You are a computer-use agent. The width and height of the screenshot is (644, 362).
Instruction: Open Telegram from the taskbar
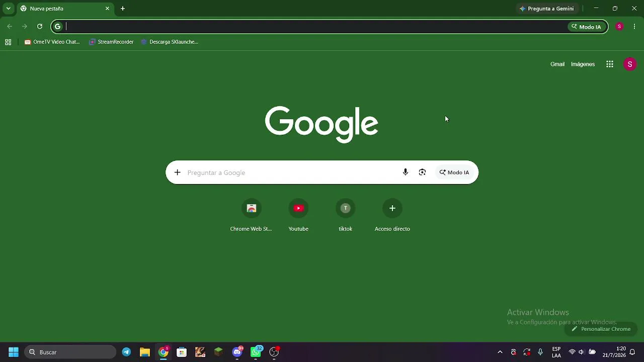pos(126,352)
